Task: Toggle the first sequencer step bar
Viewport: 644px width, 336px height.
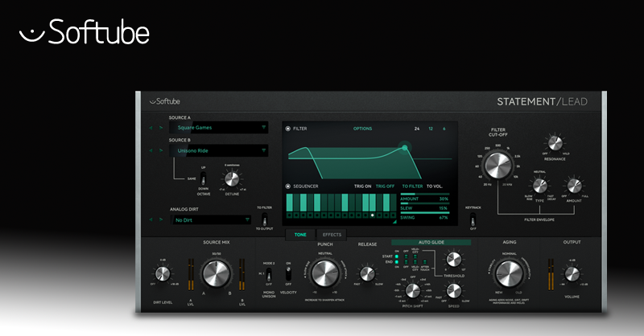Action: tap(290, 203)
